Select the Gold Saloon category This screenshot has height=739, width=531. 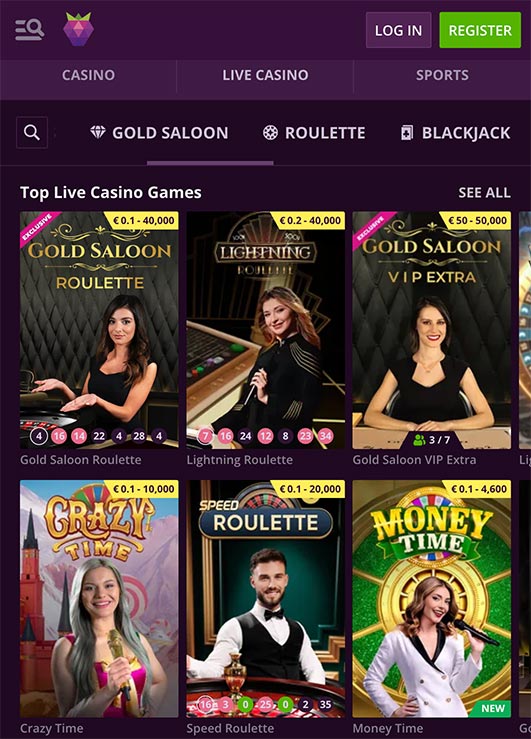[159, 133]
